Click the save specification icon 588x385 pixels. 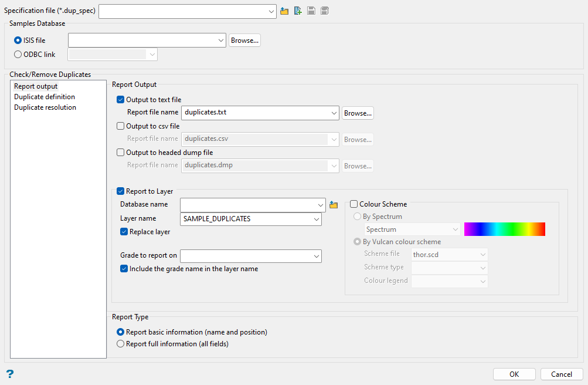point(311,11)
